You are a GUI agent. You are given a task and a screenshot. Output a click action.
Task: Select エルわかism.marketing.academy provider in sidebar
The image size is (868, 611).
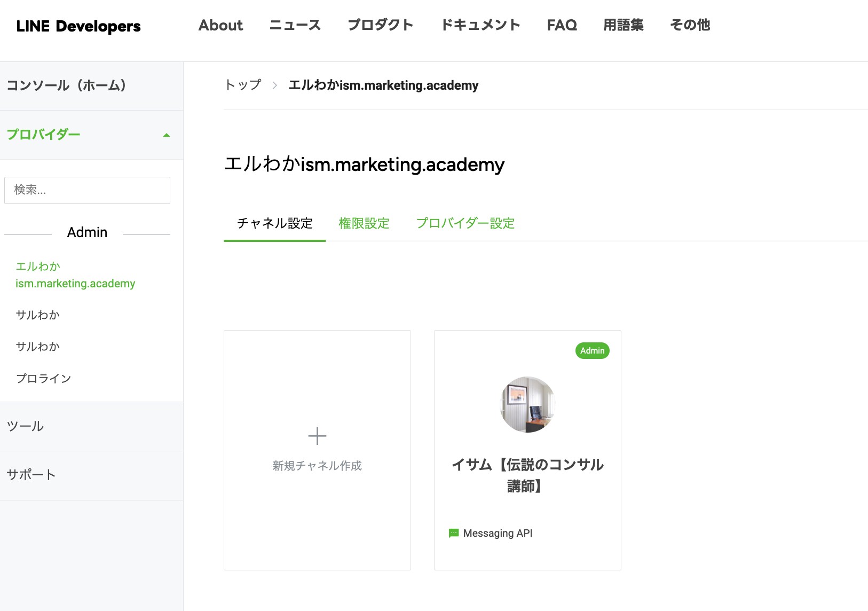pos(75,275)
